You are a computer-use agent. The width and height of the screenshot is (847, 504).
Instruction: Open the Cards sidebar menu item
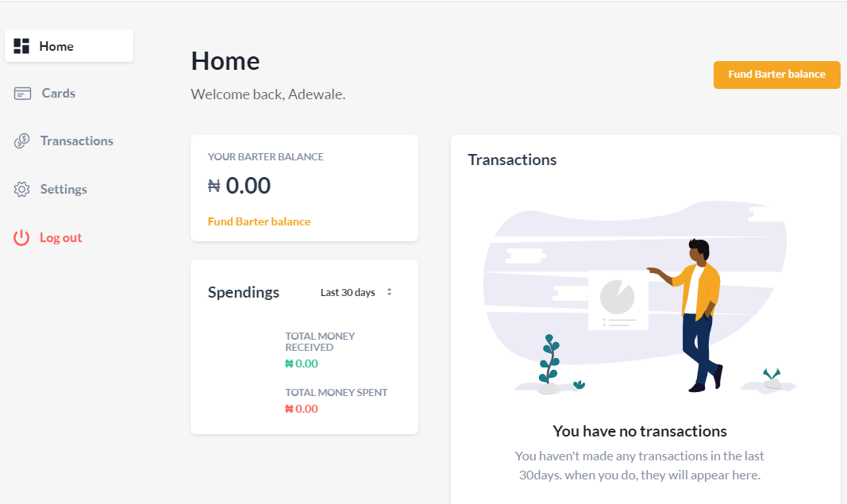tap(58, 94)
